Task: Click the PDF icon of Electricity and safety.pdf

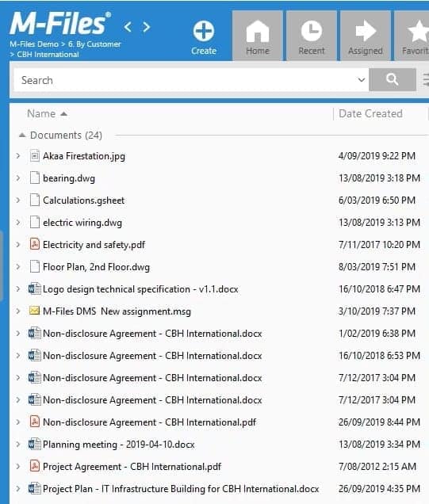Action: [x=35, y=244]
